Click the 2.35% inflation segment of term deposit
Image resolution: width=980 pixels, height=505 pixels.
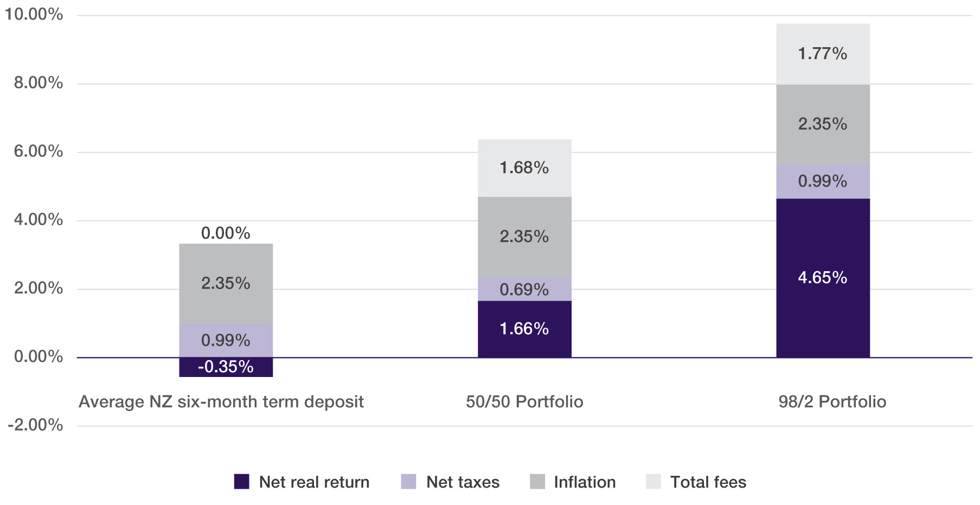226,283
